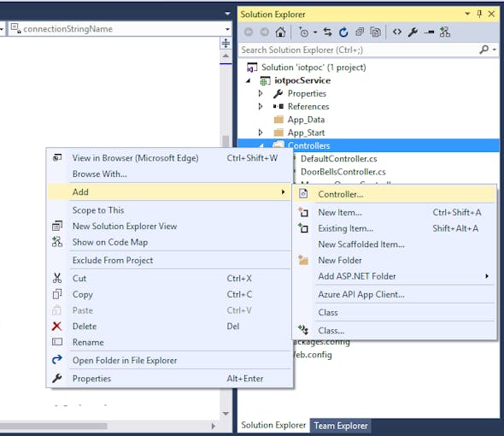Click the split editor icon above scrollbar
The width and height of the screenshot is (504, 436).
226,43
